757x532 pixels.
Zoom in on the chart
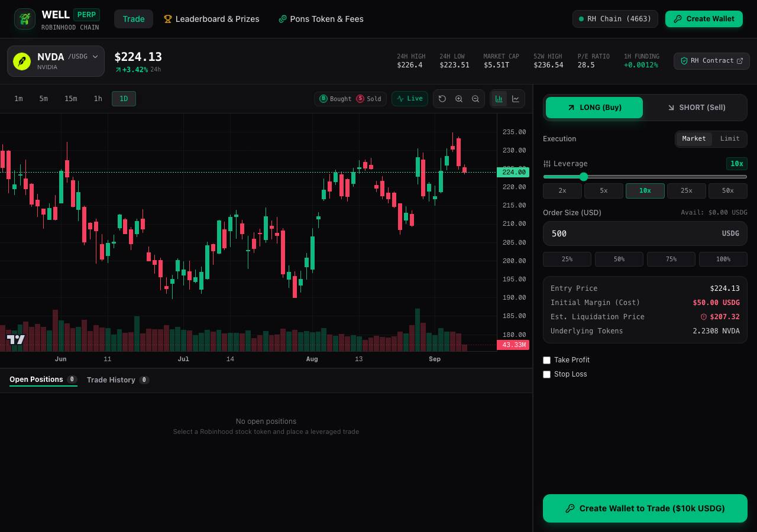459,99
